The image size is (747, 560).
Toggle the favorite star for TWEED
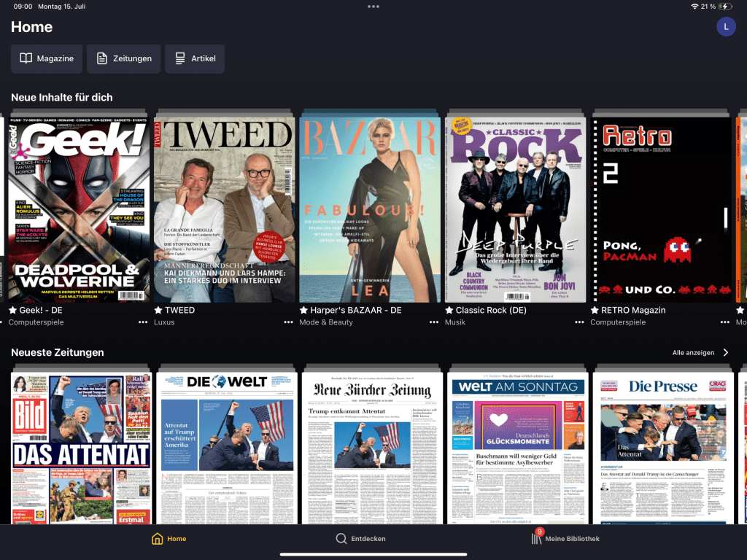(x=158, y=310)
